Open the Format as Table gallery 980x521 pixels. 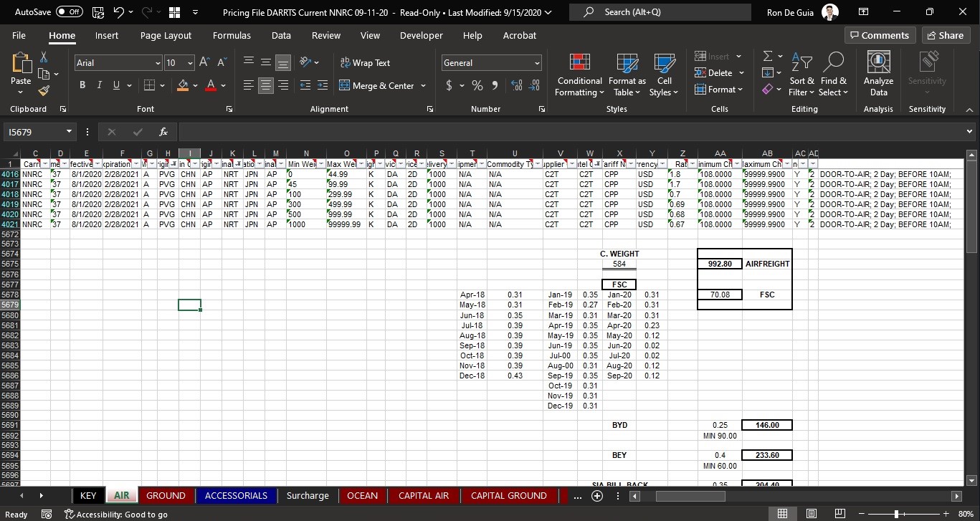coord(627,75)
